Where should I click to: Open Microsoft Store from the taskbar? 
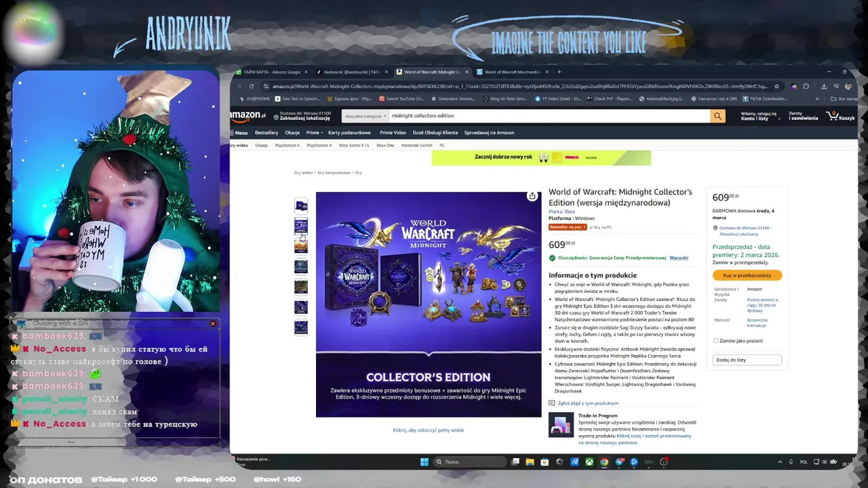pos(545,462)
